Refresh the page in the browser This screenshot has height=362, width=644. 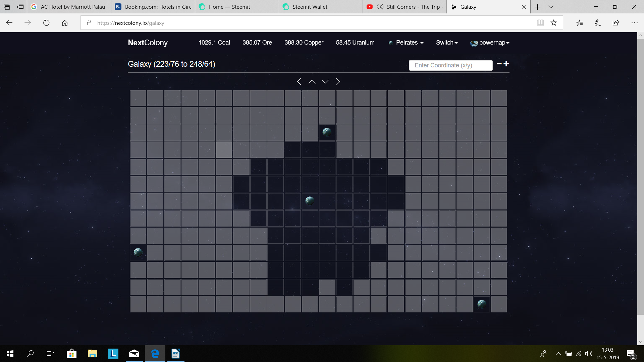tap(47, 23)
